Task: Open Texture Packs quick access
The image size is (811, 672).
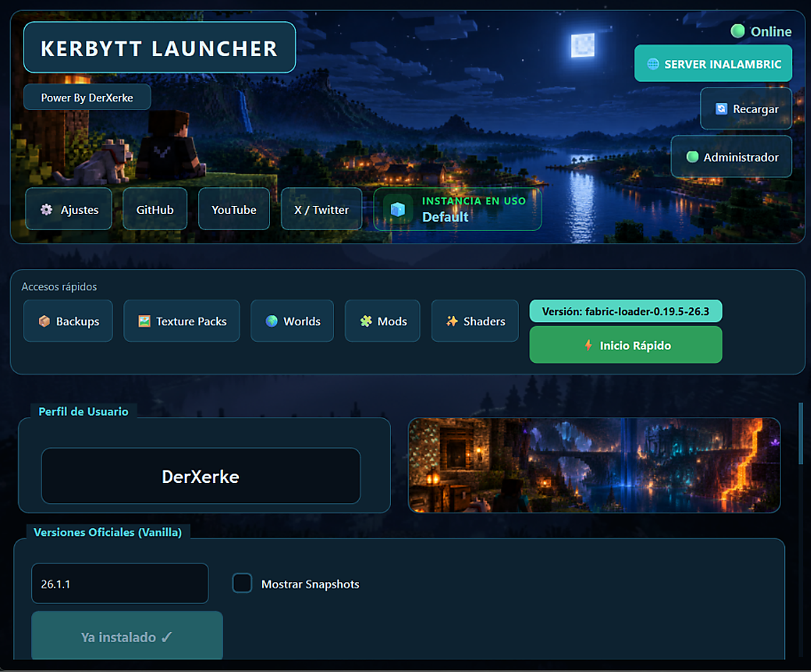Action: coord(182,321)
